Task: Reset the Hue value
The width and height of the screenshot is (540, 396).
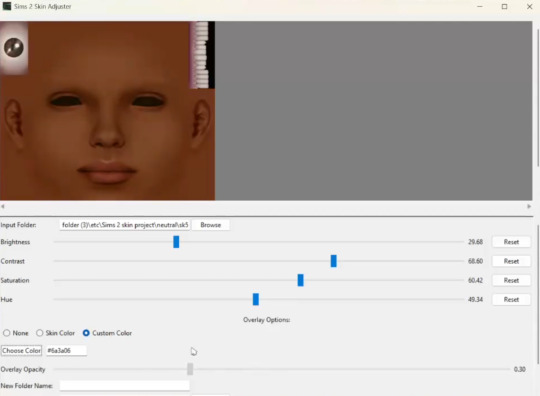Action: tap(511, 300)
